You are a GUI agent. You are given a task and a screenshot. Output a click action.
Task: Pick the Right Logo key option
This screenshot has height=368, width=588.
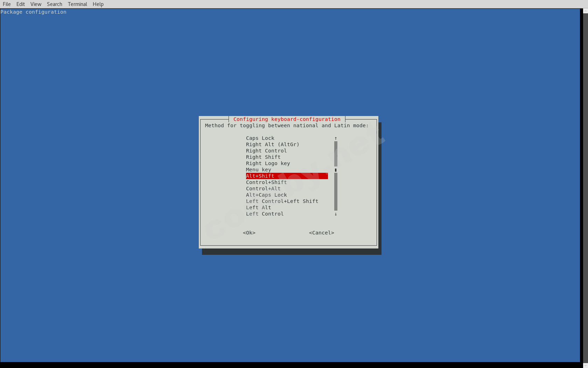(x=268, y=163)
